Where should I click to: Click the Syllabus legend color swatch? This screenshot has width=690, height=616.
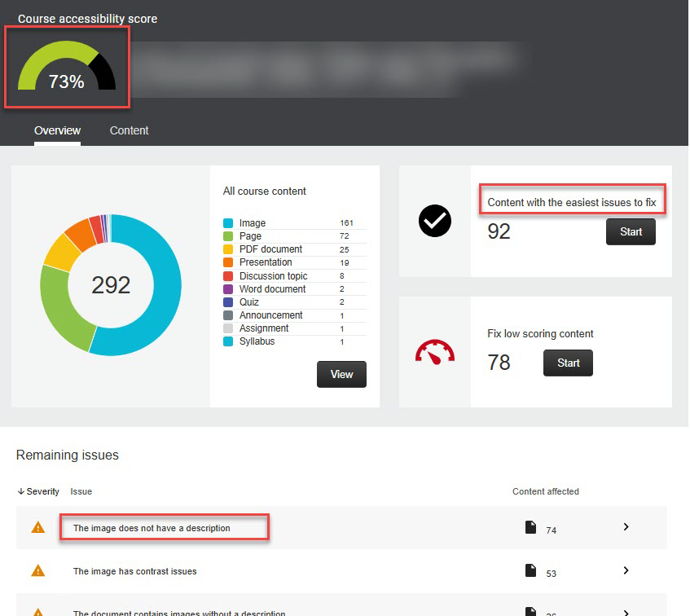[x=228, y=341]
